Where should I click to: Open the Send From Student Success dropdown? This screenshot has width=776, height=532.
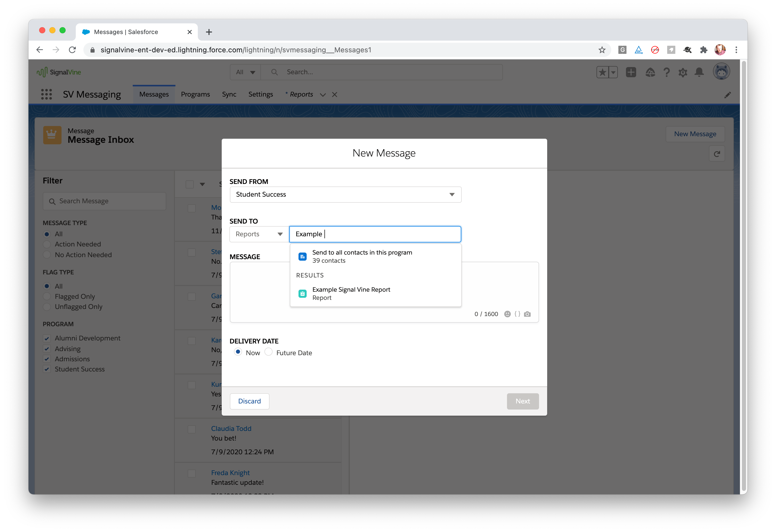click(x=346, y=195)
